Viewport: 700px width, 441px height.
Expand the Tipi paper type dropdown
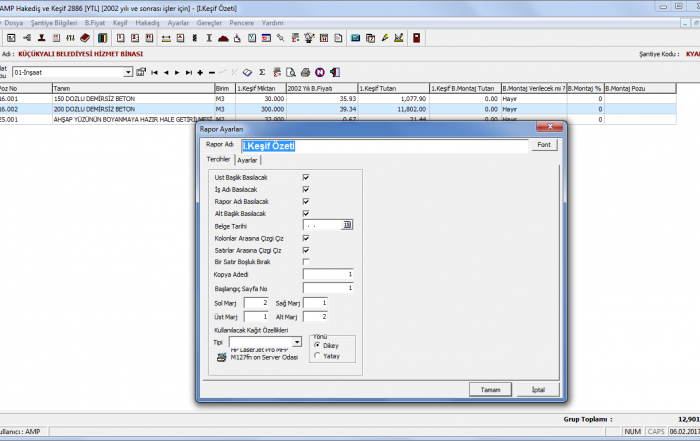tap(298, 342)
